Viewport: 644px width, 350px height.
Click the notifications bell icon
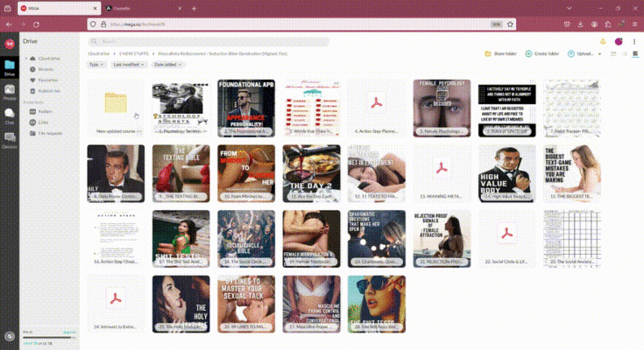tap(603, 41)
